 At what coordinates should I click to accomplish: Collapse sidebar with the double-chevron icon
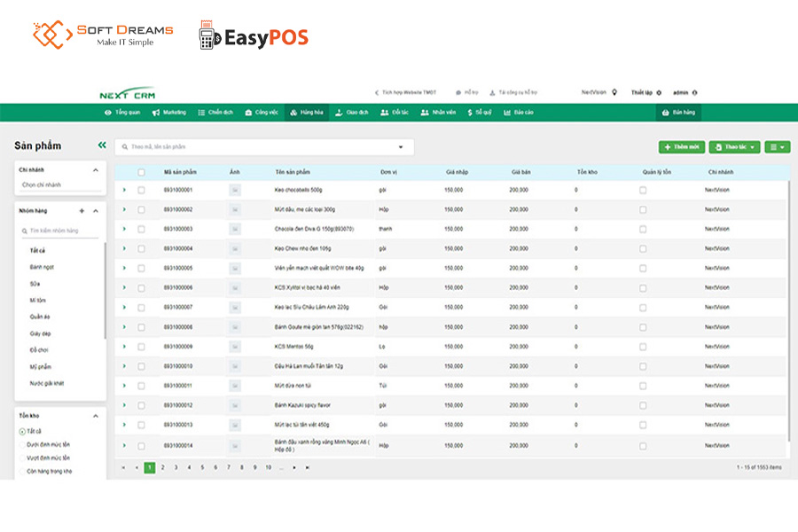tap(102, 145)
